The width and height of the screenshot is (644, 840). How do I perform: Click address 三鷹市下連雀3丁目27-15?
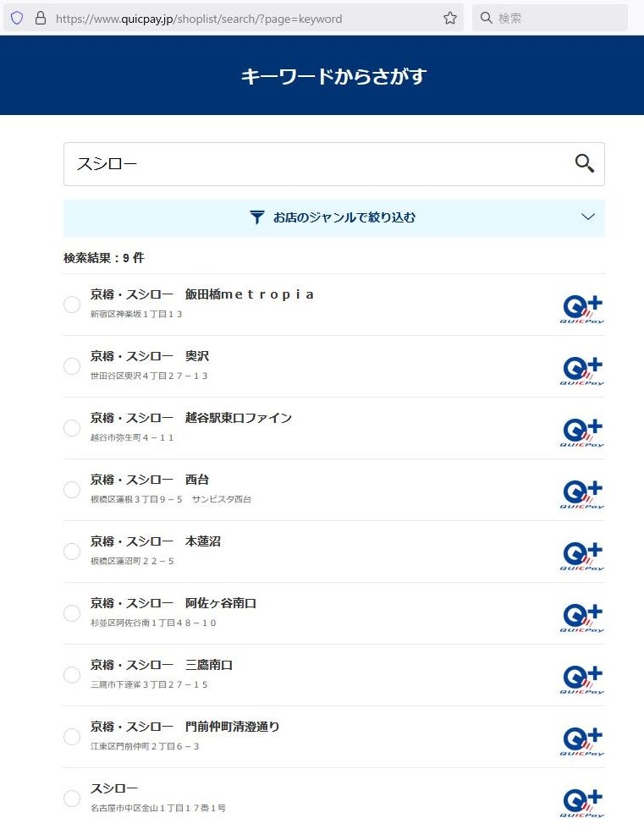pos(149,684)
